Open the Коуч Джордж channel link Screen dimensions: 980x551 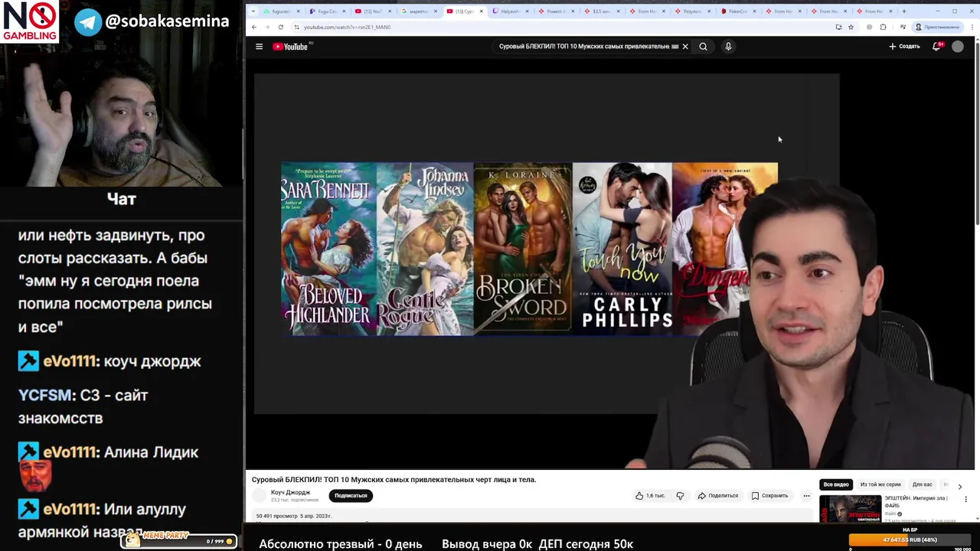290,492
